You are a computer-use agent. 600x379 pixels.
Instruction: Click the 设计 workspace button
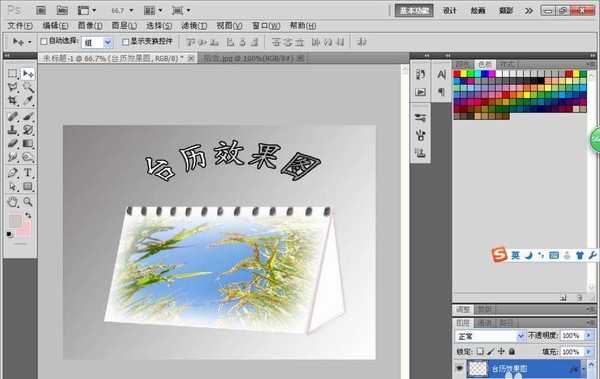pyautogui.click(x=450, y=11)
